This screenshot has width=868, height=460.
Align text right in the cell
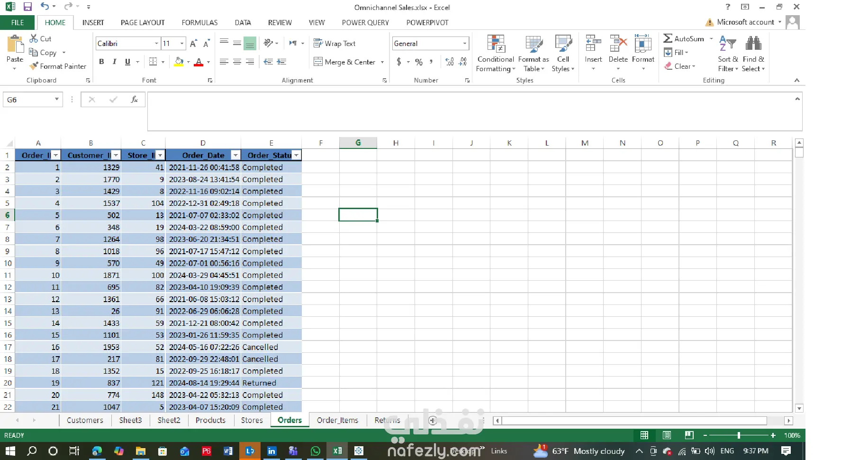pos(250,62)
